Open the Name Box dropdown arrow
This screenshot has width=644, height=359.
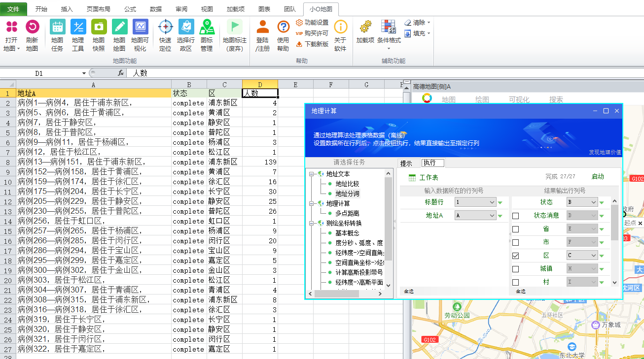pos(84,73)
